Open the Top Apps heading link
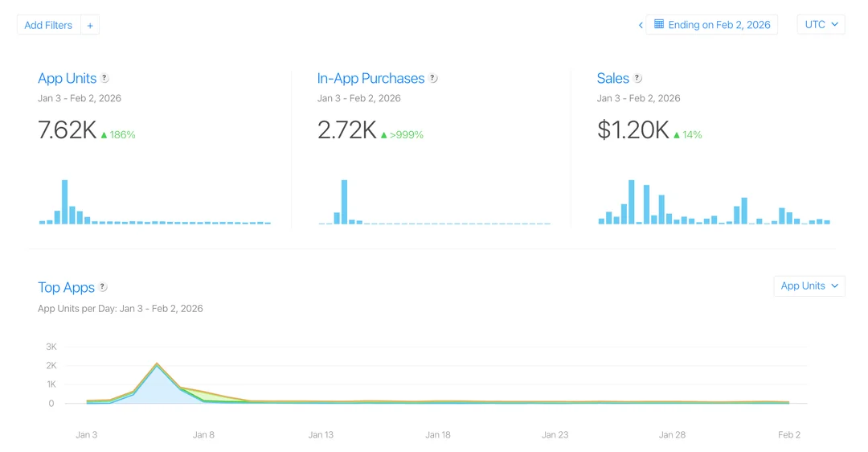Viewport: 868px width, 452px height. pyautogui.click(x=66, y=288)
